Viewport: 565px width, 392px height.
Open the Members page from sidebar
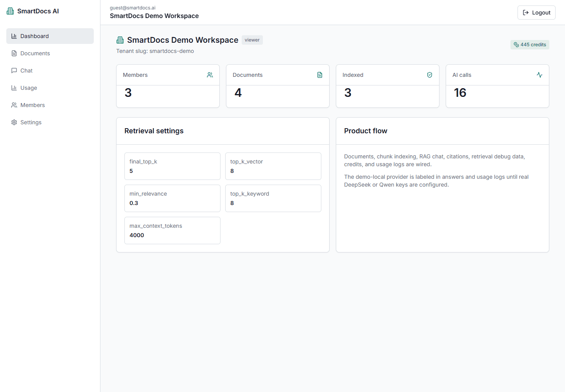[50, 105]
